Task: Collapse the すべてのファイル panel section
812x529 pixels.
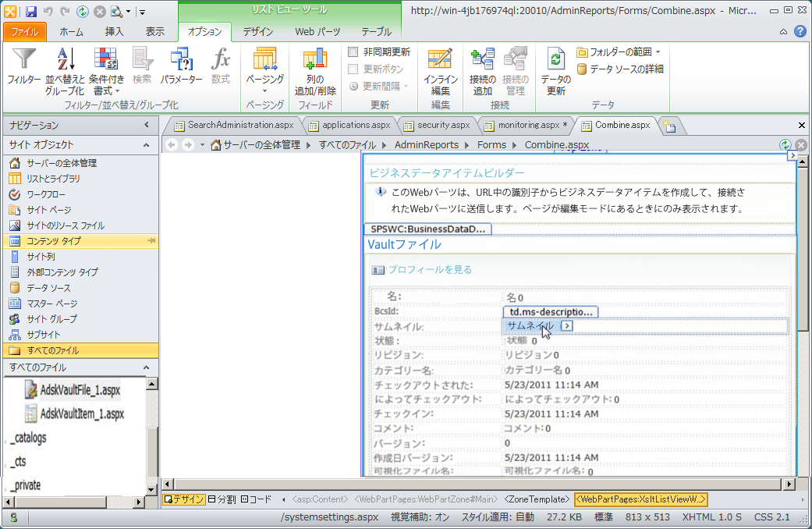Action: tap(147, 367)
